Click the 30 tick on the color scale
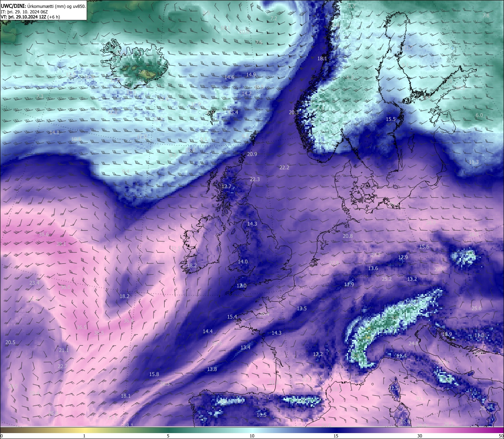The image size is (504, 439). (420, 436)
